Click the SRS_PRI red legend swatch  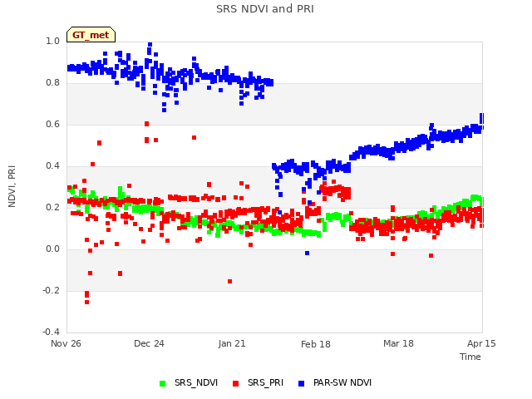(x=235, y=383)
